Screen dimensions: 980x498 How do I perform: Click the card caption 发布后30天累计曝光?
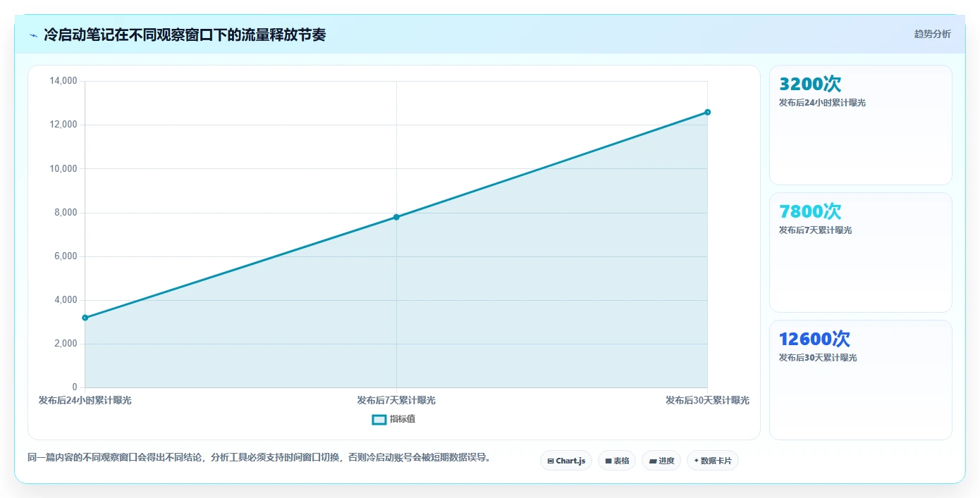point(818,358)
